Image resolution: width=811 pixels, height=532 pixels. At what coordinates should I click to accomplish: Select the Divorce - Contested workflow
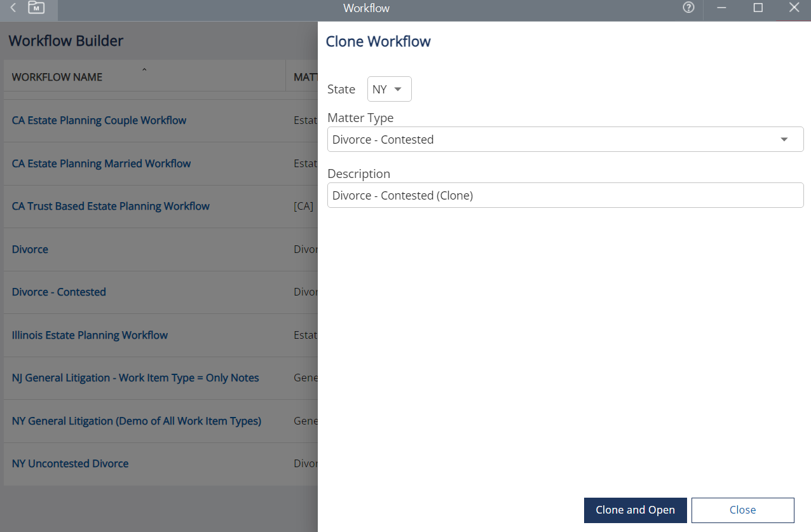tap(59, 292)
